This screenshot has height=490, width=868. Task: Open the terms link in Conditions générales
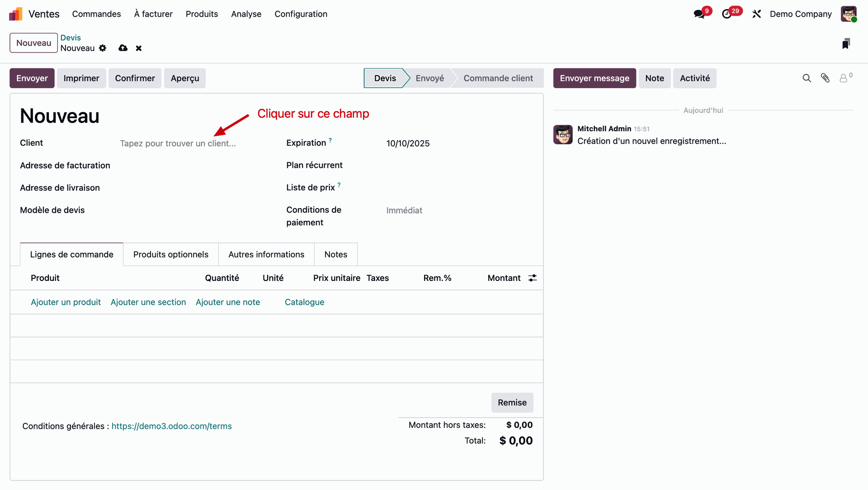pos(171,426)
